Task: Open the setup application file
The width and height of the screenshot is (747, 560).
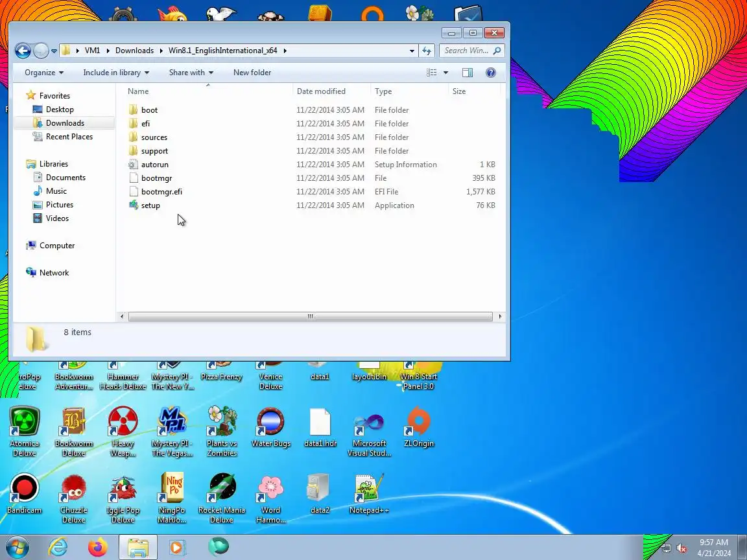Action: (150, 205)
